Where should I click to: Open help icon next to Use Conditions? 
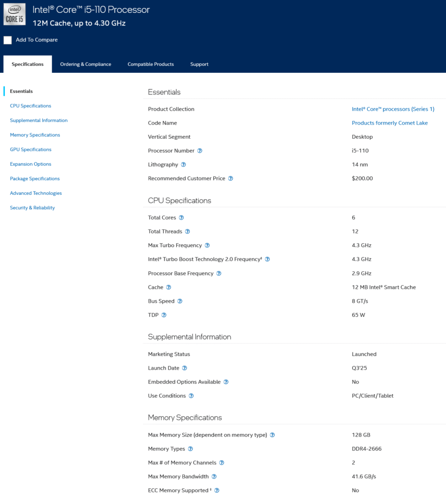coord(191,396)
